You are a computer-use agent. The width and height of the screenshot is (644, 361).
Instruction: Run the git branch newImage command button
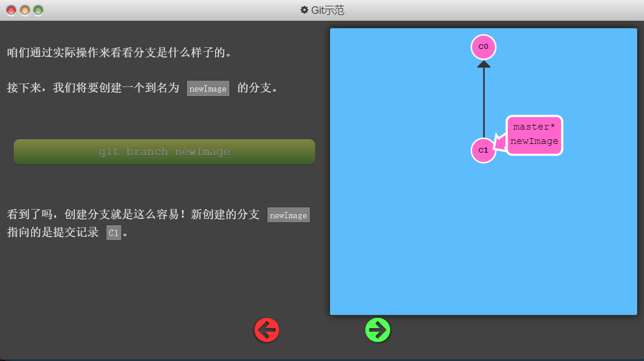(164, 152)
